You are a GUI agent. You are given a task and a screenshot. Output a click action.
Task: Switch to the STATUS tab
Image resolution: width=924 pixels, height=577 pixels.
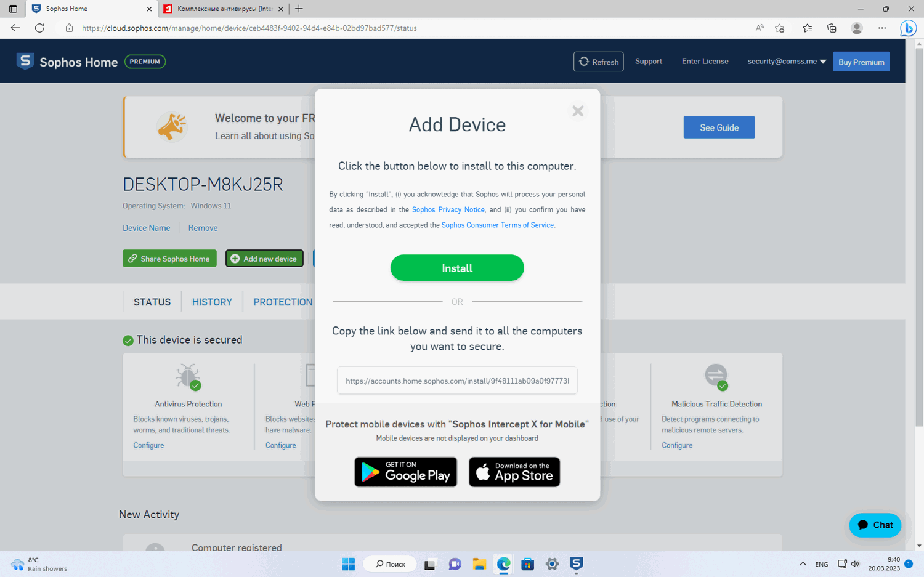152,302
